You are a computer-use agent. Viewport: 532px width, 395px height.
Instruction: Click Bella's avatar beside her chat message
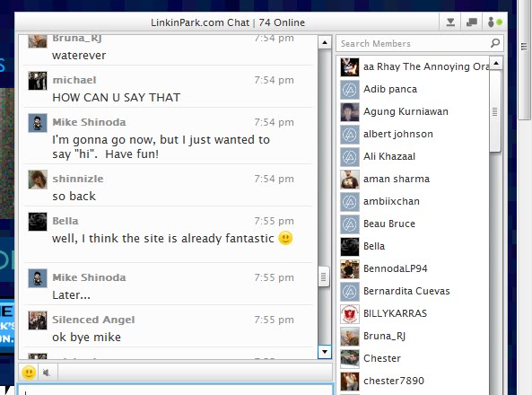tap(38, 222)
